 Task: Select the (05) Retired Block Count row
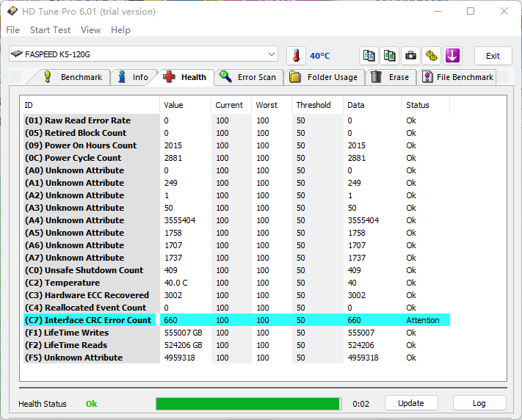point(236,133)
